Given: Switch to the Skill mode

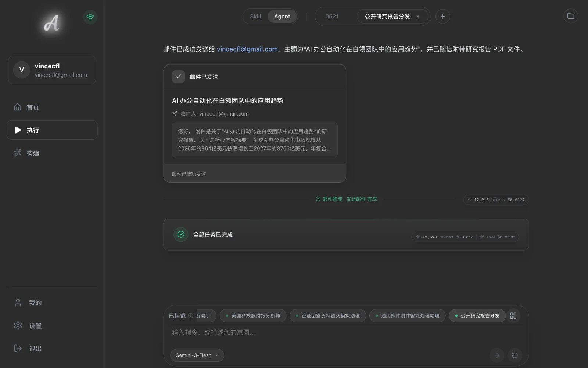Looking at the screenshot, I should pos(255,17).
